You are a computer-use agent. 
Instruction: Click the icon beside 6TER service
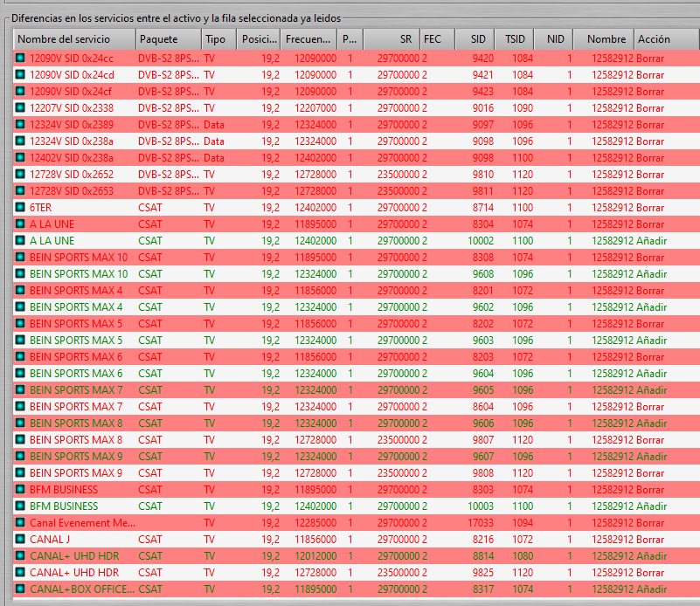coord(20,207)
